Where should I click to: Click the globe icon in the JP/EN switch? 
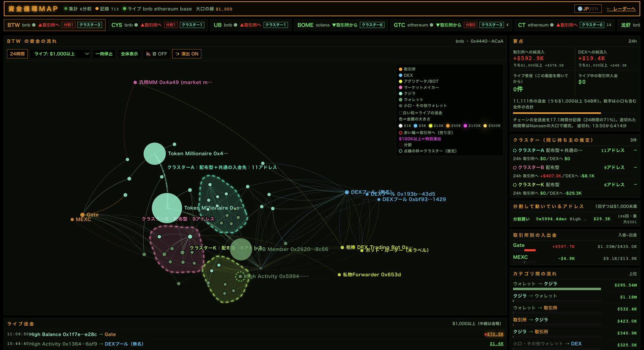[580, 9]
